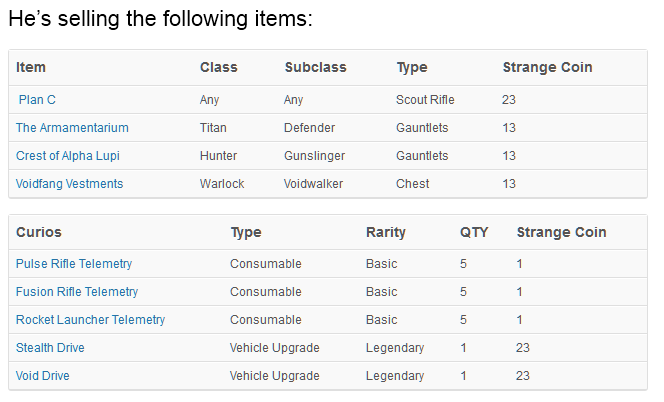
Task: Click the Item column header
Action: pyautogui.click(x=31, y=68)
